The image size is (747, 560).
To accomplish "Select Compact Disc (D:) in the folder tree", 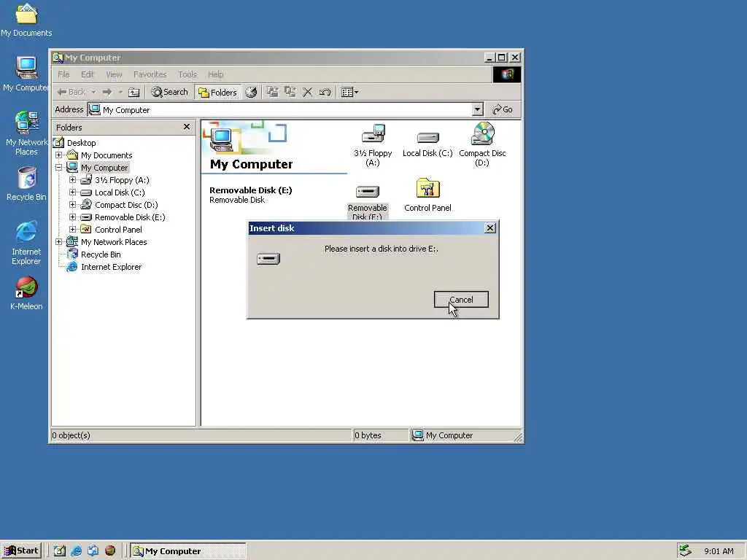I will [126, 205].
